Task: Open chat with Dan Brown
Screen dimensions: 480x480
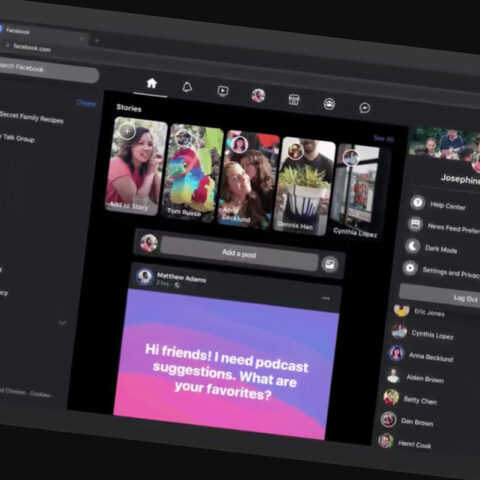Action: pyautogui.click(x=417, y=422)
